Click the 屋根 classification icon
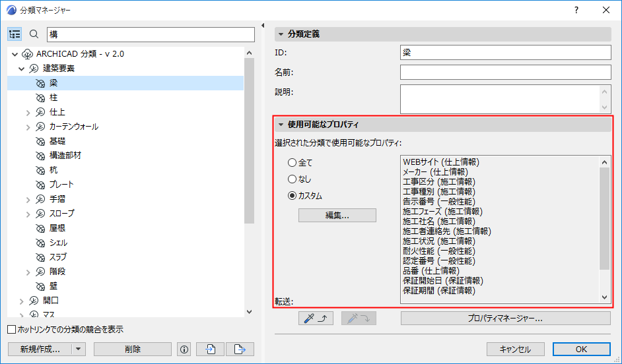The image size is (622, 364). tap(40, 228)
